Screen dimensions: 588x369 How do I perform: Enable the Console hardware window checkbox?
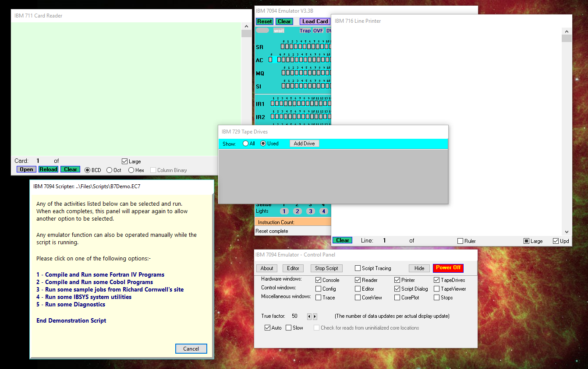(319, 280)
